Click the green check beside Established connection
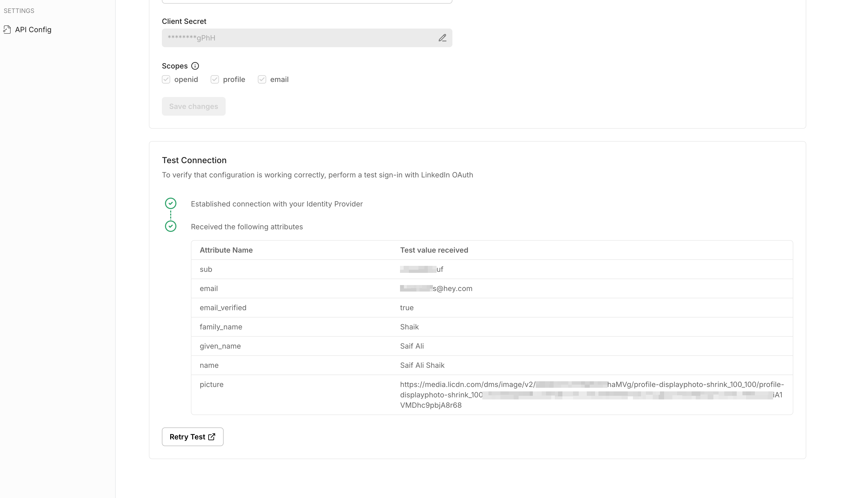The width and height of the screenshot is (868, 498). (x=171, y=204)
